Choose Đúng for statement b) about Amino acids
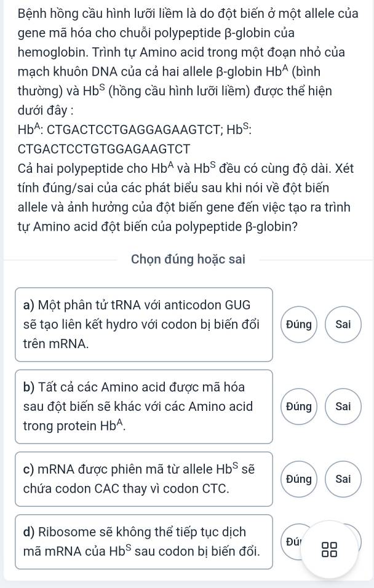The image size is (374, 588). tap(298, 406)
